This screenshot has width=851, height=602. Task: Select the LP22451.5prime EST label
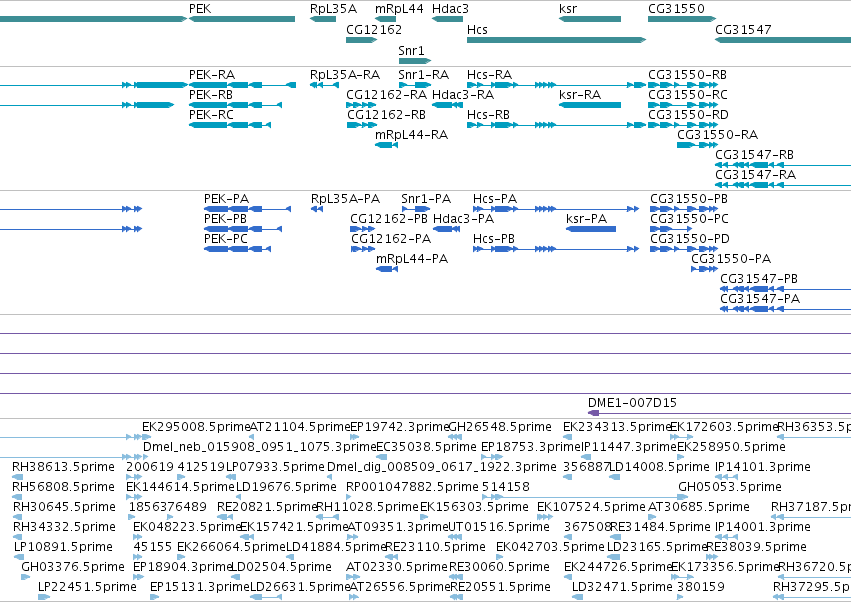click(87, 587)
